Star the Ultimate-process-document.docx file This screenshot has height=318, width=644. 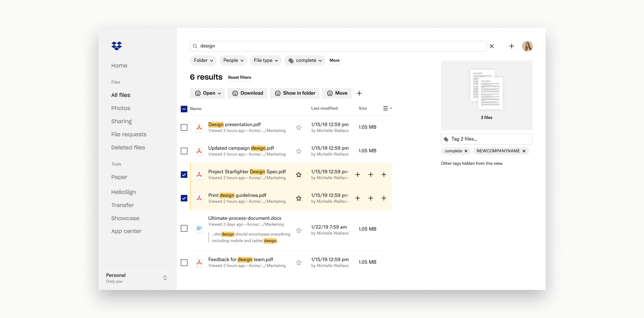[x=298, y=230]
